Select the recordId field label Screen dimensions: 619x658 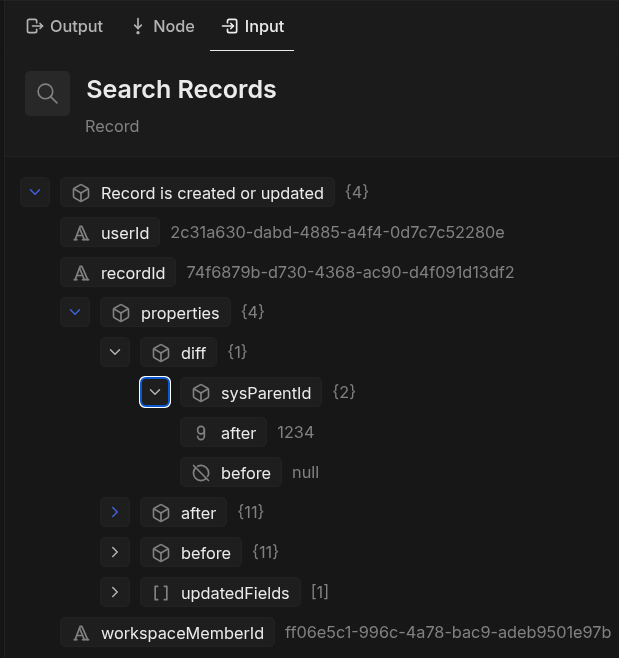click(132, 273)
